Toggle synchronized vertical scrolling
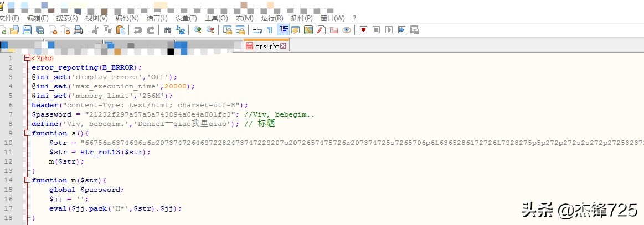The width and height of the screenshot is (644, 225). tap(227, 29)
